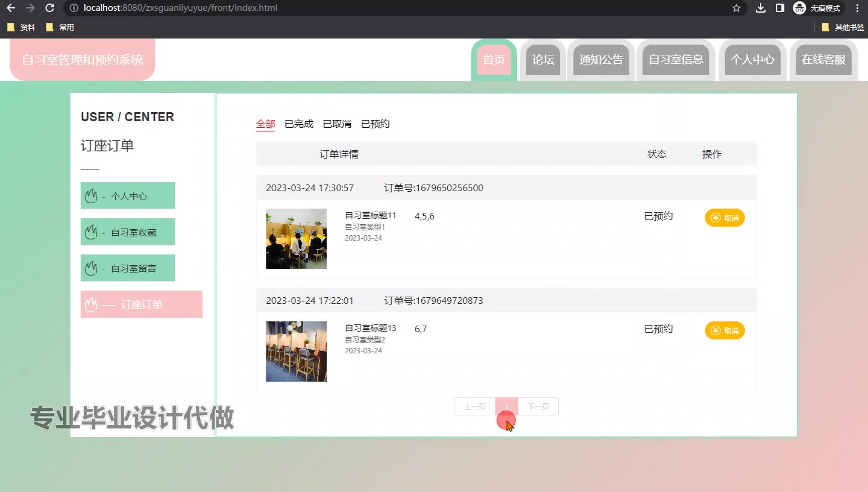Click the browser address bar URL
868x492 pixels.
pyautogui.click(x=181, y=8)
